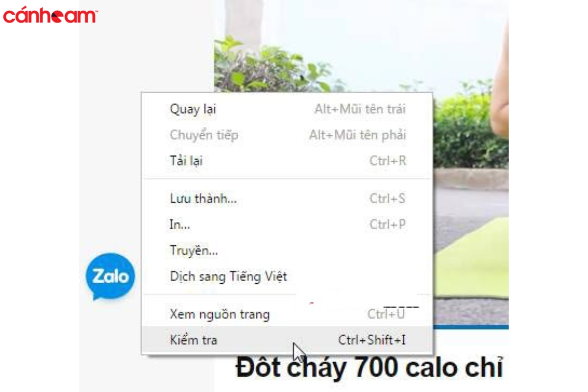Click the Ctrl+P shortcut label
Viewport: 588px width, 392px height.
pyautogui.click(x=388, y=224)
